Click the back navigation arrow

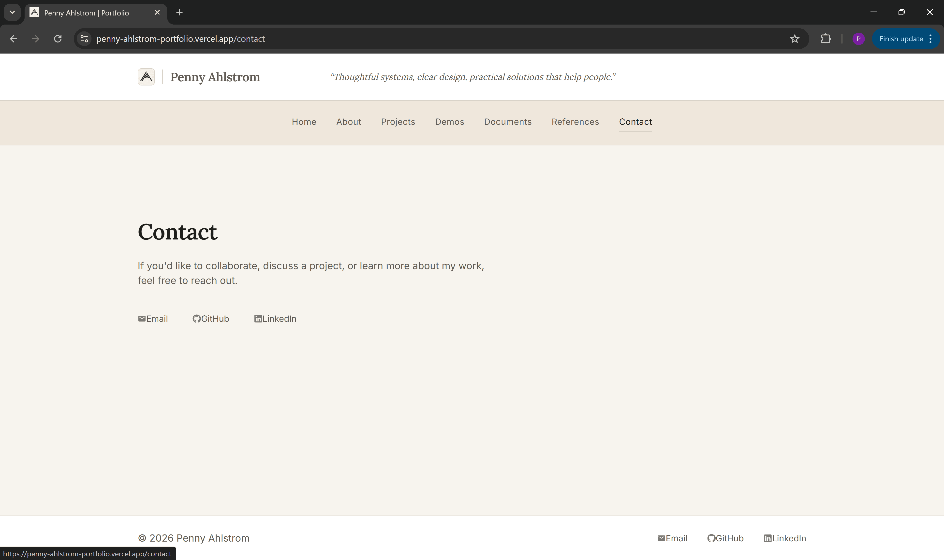[14, 39]
